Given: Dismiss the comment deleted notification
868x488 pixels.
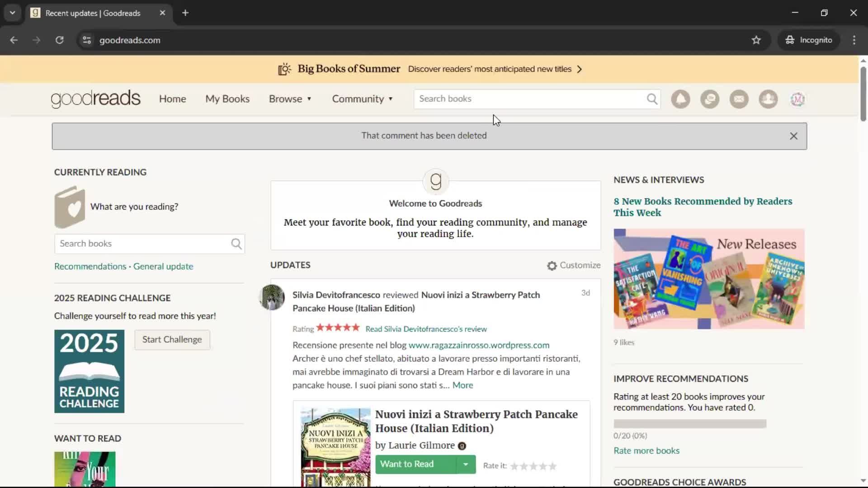Looking at the screenshot, I should tap(793, 136).
